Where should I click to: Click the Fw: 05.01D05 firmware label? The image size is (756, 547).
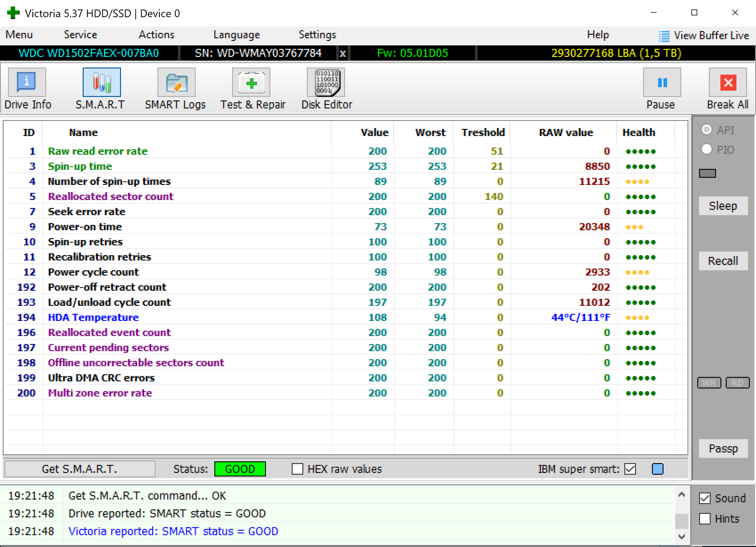(412, 53)
